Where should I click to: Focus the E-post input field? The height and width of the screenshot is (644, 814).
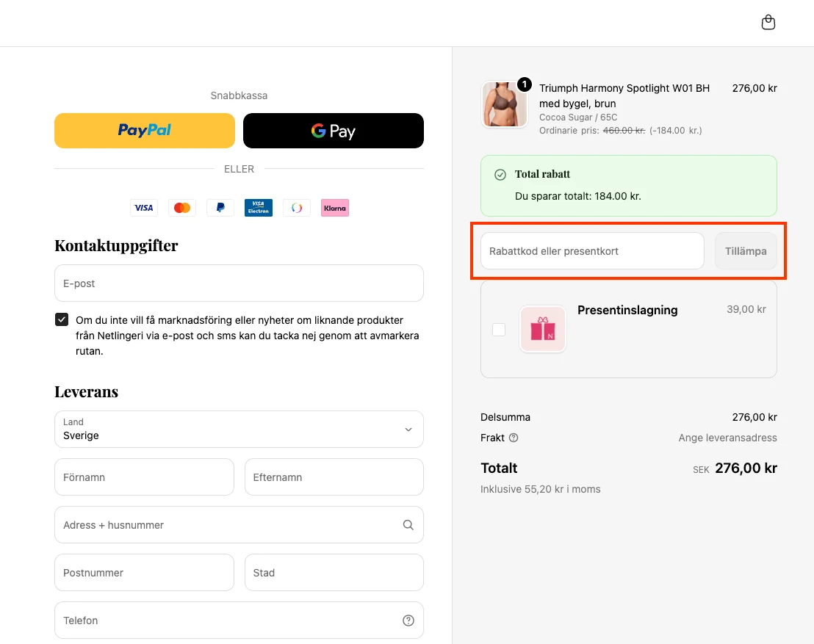click(239, 283)
